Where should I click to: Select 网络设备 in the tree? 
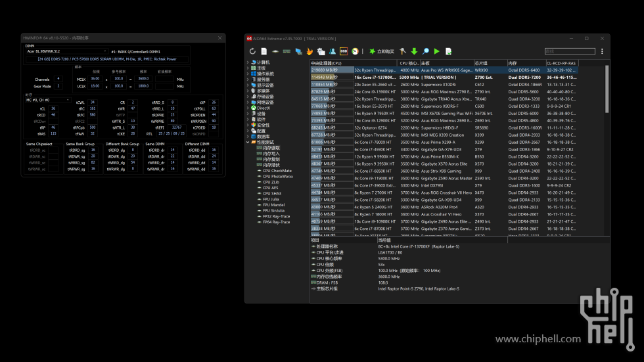coord(265,102)
